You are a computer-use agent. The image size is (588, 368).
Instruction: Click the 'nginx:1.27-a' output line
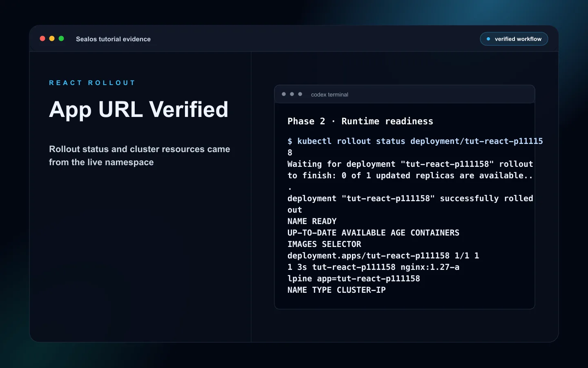pyautogui.click(x=373, y=267)
